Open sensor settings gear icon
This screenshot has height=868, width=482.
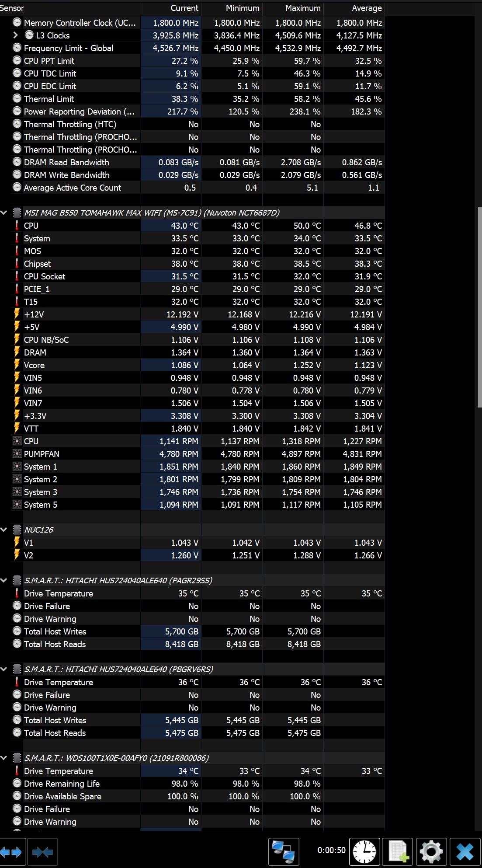(x=431, y=852)
